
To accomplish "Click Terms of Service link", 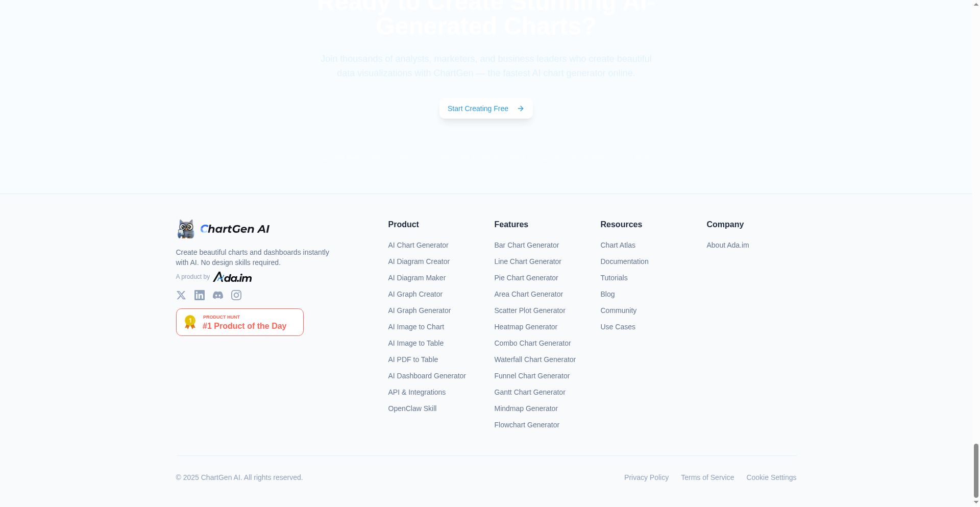I will coord(707,477).
